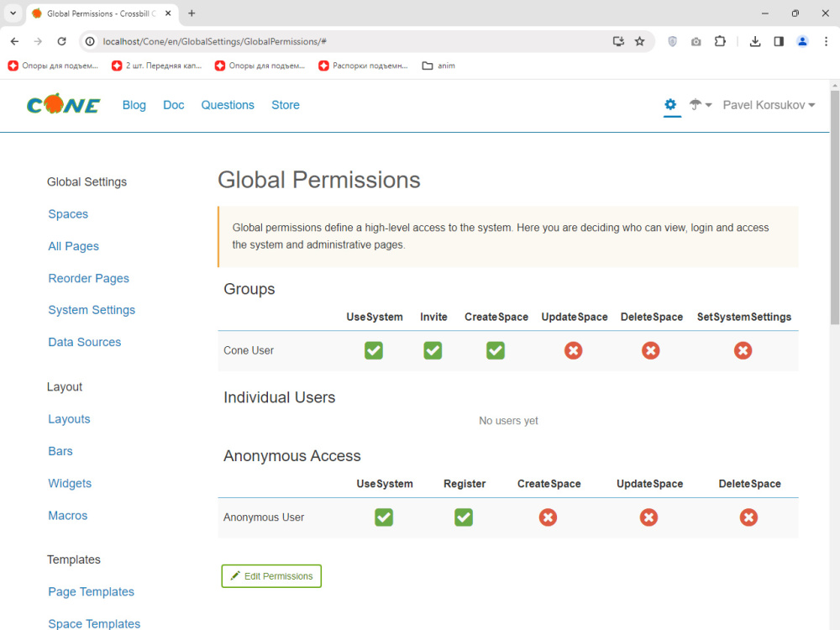Open All Pages in sidebar

(x=73, y=246)
